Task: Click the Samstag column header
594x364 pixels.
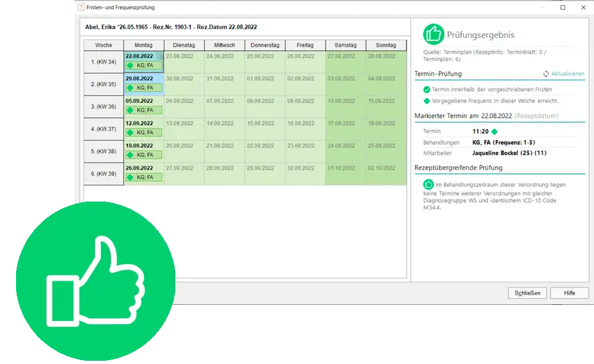Action: click(345, 46)
